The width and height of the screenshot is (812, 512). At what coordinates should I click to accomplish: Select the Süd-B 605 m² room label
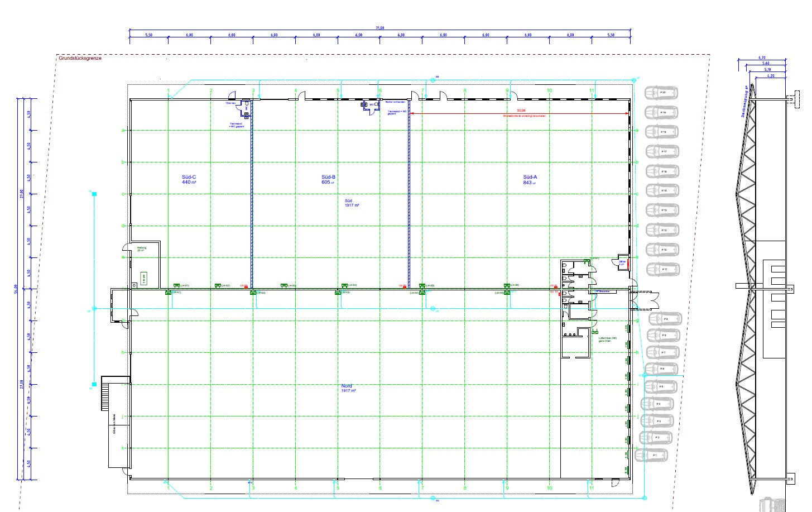[328, 179]
